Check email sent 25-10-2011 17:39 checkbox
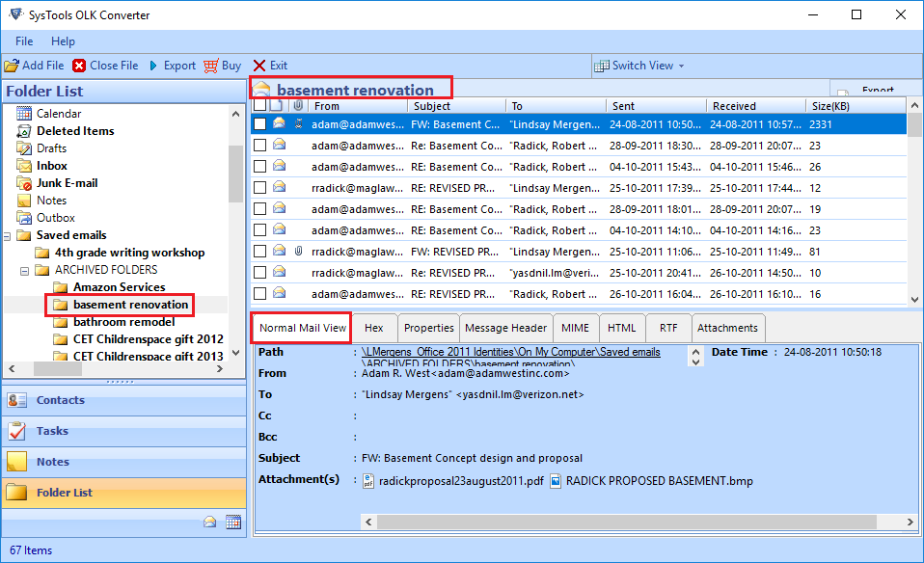Viewport: 924px width, 563px height. pyautogui.click(x=259, y=188)
